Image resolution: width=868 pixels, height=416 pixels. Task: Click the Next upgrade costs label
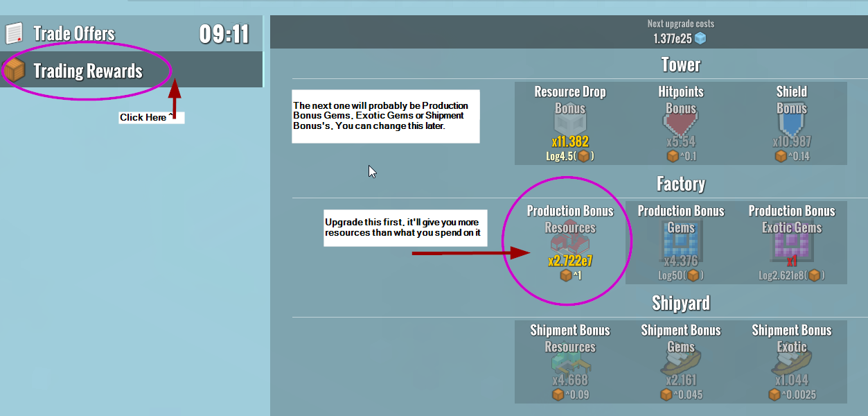click(x=681, y=24)
